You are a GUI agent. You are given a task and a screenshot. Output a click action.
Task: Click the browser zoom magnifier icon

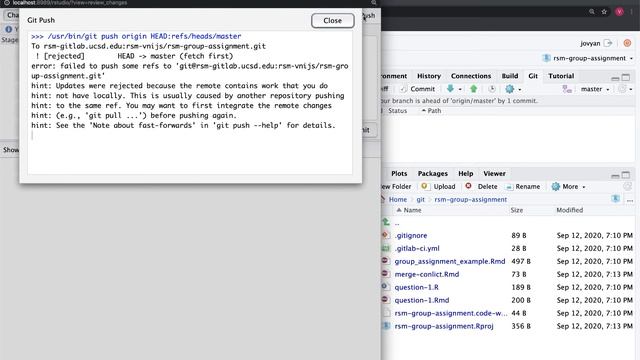pyautogui.click(x=591, y=12)
